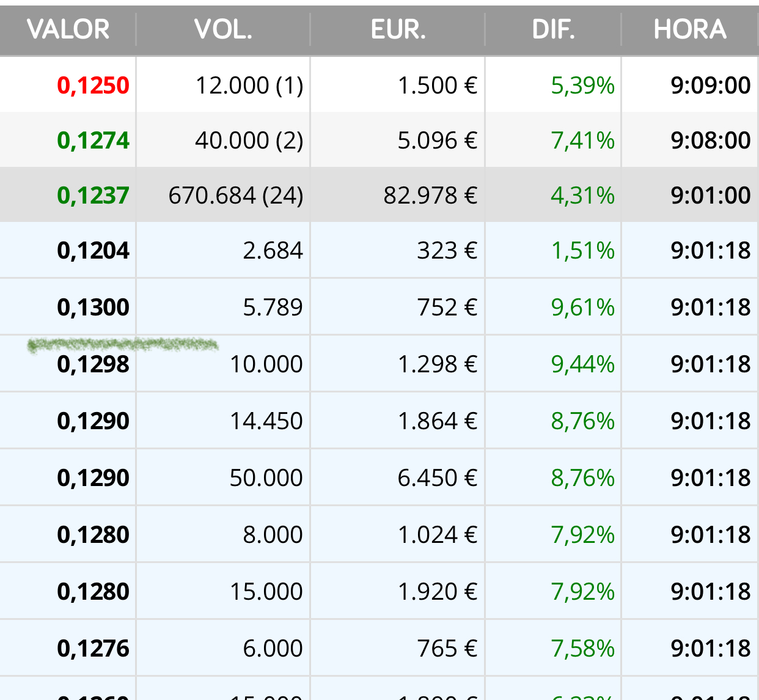Select volume 2.684
Viewport: 759px width, 700px height.
tap(273, 251)
